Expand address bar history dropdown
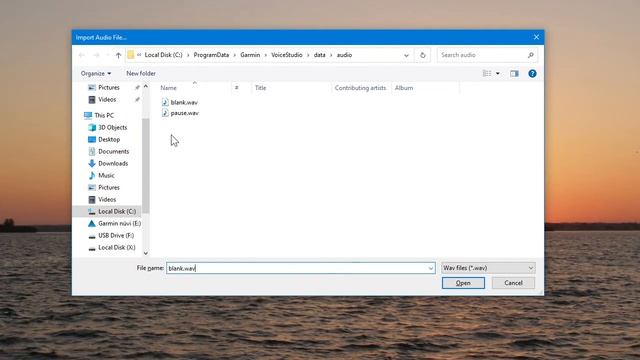The image size is (640, 360). 406,55
